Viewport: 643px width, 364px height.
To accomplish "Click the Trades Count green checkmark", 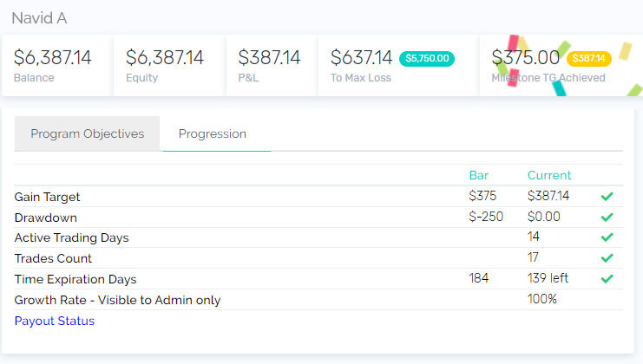I will click(607, 258).
